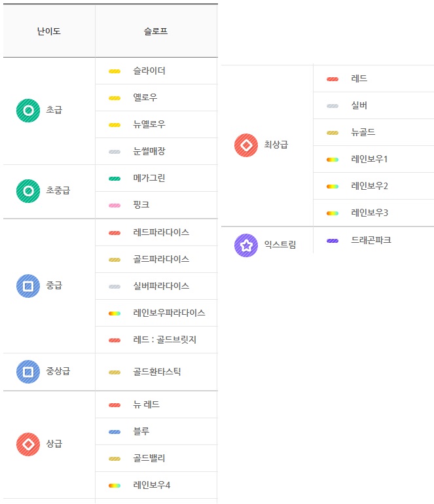The height and width of the screenshot is (504, 434).
Task: Click the red swatch beside 레드파라다이스
Action: (x=115, y=232)
